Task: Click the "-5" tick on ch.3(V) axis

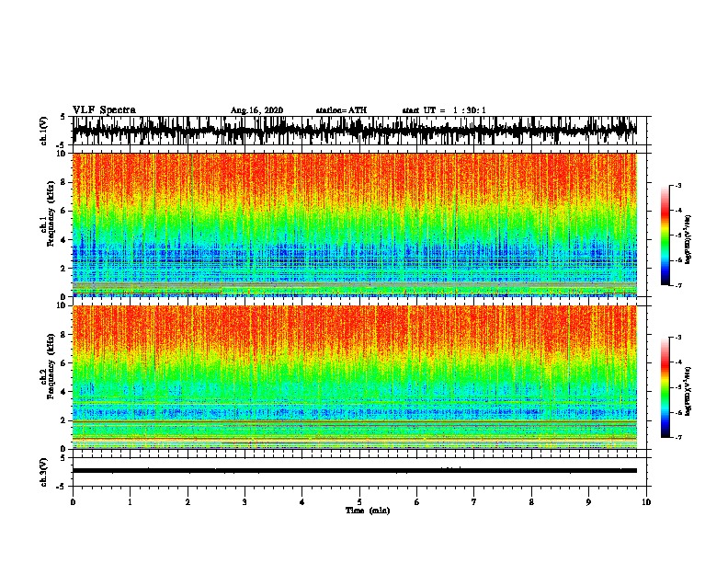Action: coord(62,487)
